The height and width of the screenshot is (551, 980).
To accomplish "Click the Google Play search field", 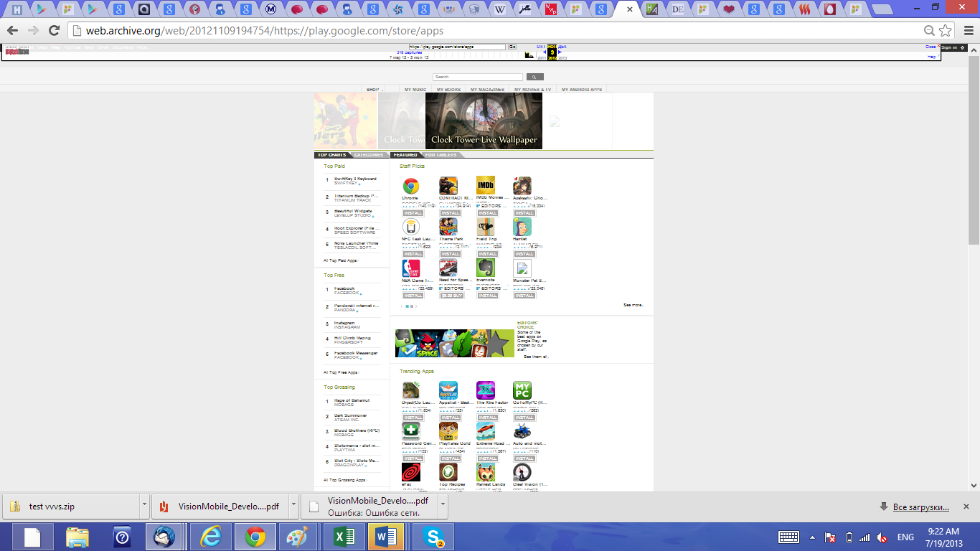I will click(x=478, y=77).
